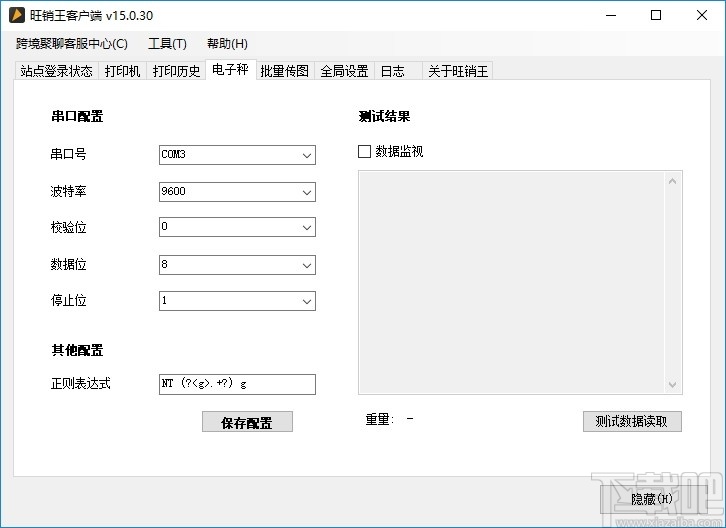Click the 正则表达式 input field
The width and height of the screenshot is (726, 528).
tap(237, 384)
